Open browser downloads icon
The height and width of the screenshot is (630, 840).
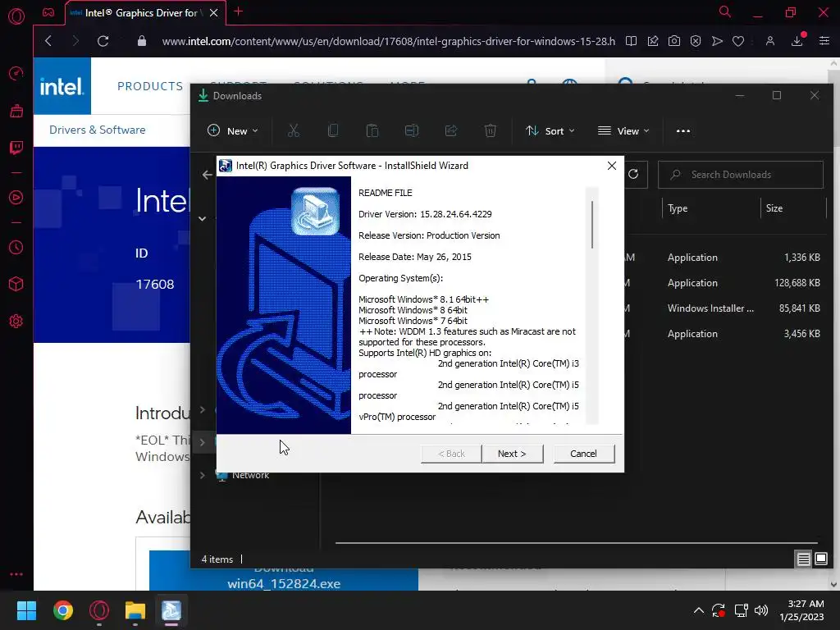tap(797, 41)
